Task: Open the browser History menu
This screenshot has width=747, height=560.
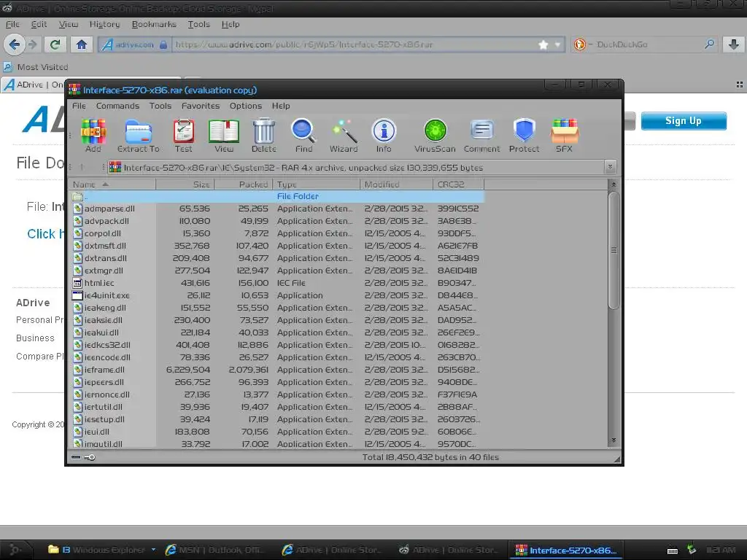Action: tap(104, 24)
